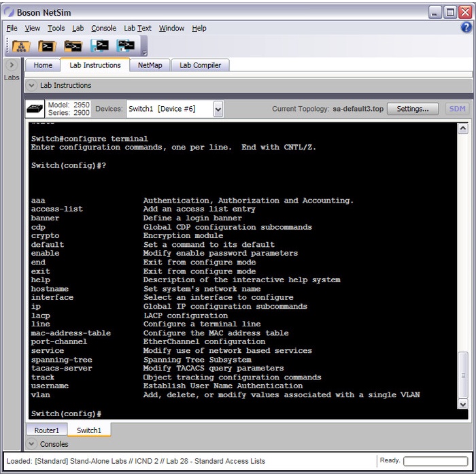Open the Console menu
Viewport: 476px width, 476px height.
(103, 28)
